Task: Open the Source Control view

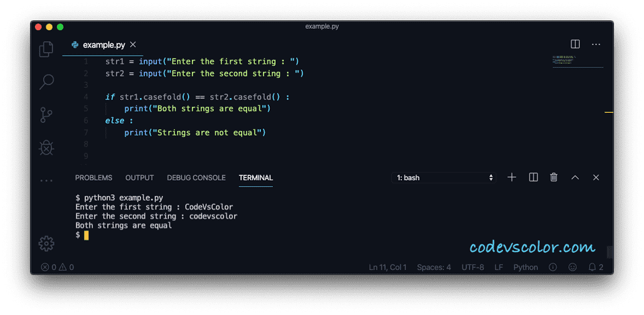Action: pyautogui.click(x=46, y=115)
